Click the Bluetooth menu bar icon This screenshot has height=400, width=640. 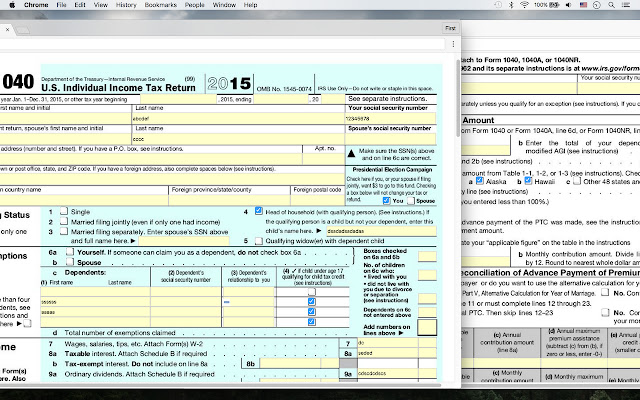(x=511, y=5)
